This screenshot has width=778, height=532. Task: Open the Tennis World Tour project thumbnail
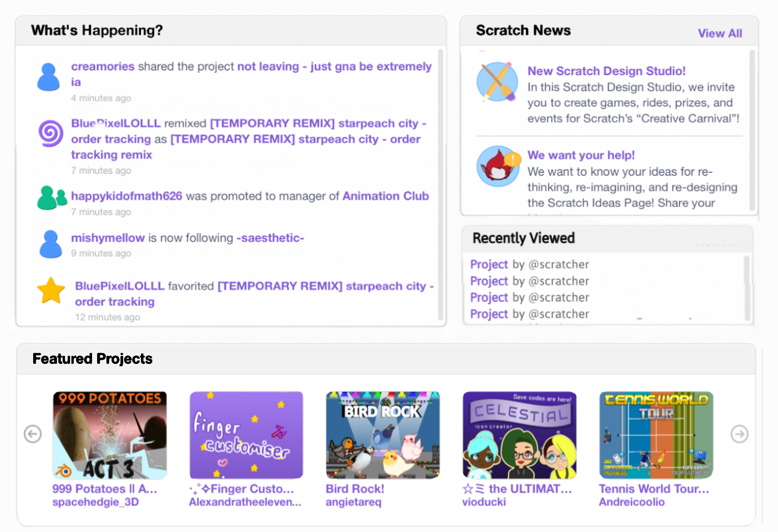[656, 435]
